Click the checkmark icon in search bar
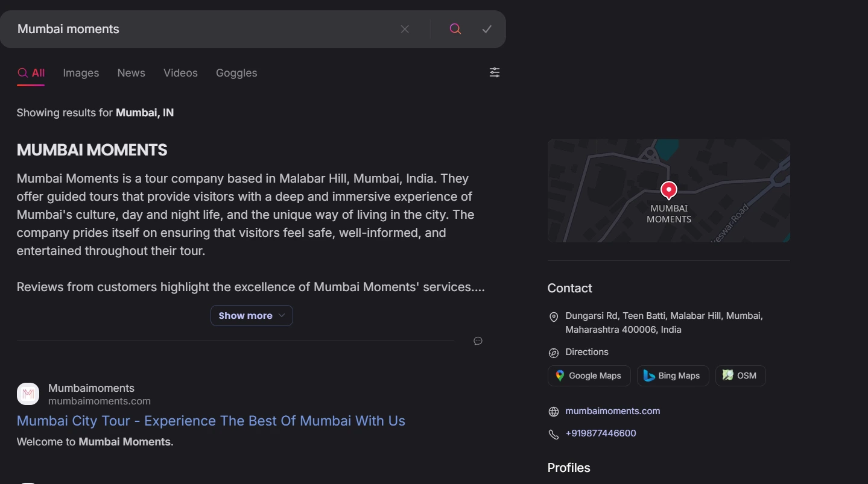This screenshot has height=484, width=868. (487, 29)
